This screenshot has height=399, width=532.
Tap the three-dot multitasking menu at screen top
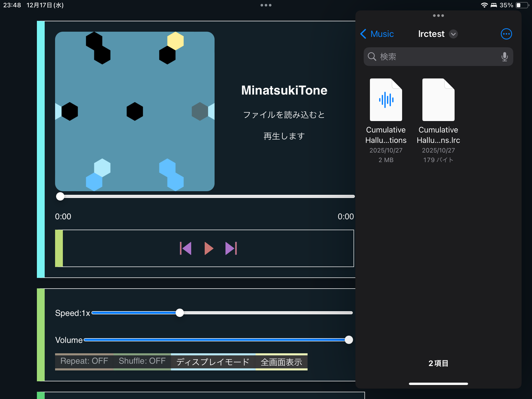coord(266,5)
